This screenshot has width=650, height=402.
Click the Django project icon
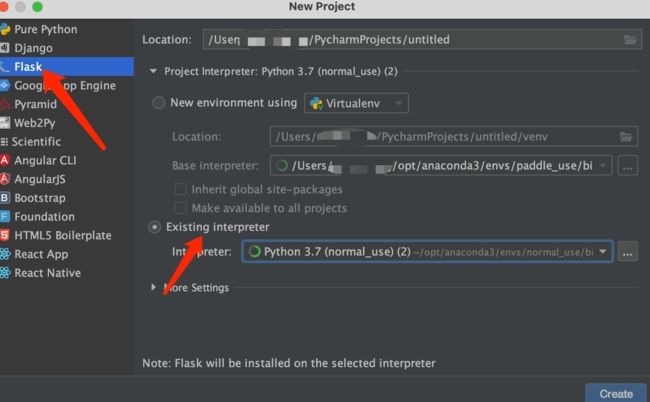[4, 48]
